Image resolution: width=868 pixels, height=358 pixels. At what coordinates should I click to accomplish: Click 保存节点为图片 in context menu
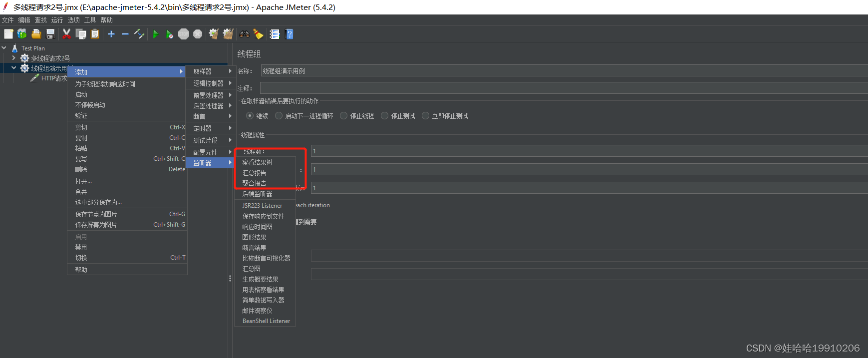click(127, 214)
